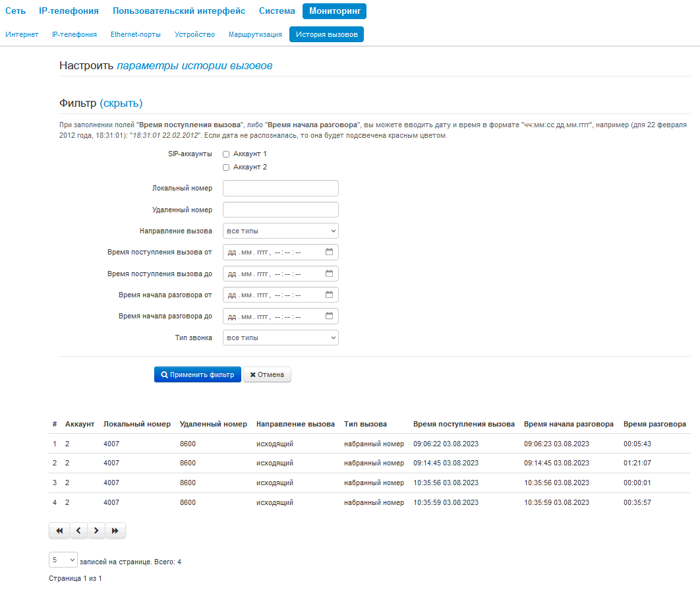Click Время поступления вызова до date field
Image resolution: width=700 pixels, height=590 pixels.
point(280,274)
